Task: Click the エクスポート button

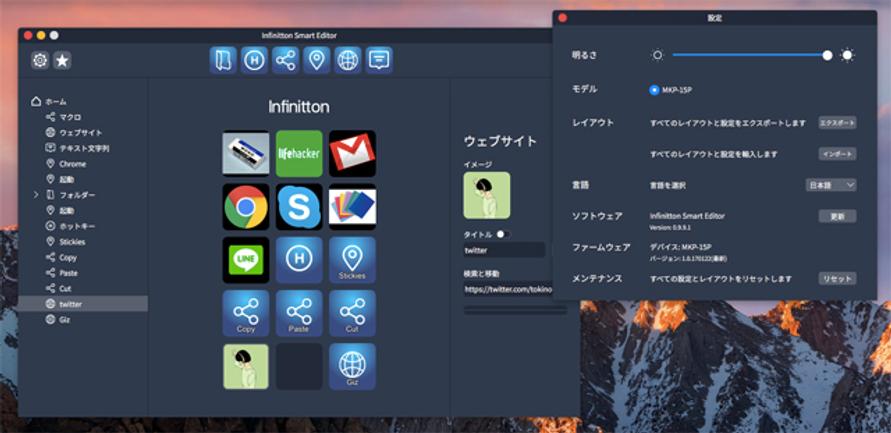Action: point(837,122)
